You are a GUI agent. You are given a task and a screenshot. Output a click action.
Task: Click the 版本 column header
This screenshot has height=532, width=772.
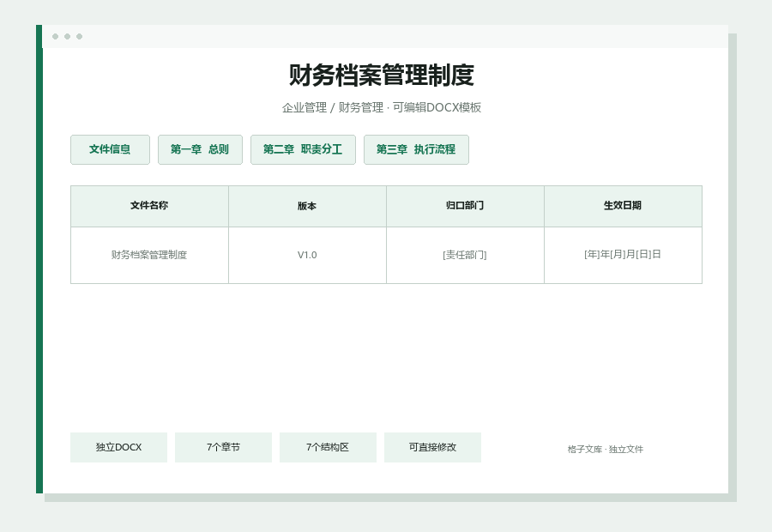click(x=307, y=206)
